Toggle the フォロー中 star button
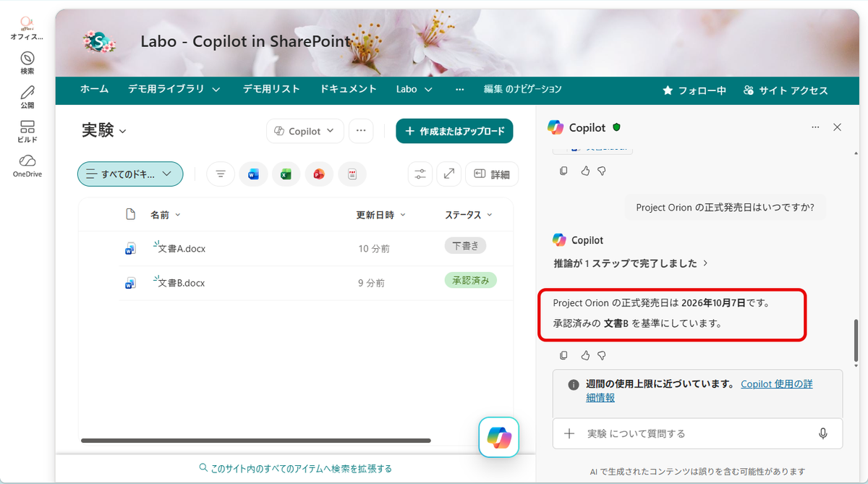 click(694, 90)
